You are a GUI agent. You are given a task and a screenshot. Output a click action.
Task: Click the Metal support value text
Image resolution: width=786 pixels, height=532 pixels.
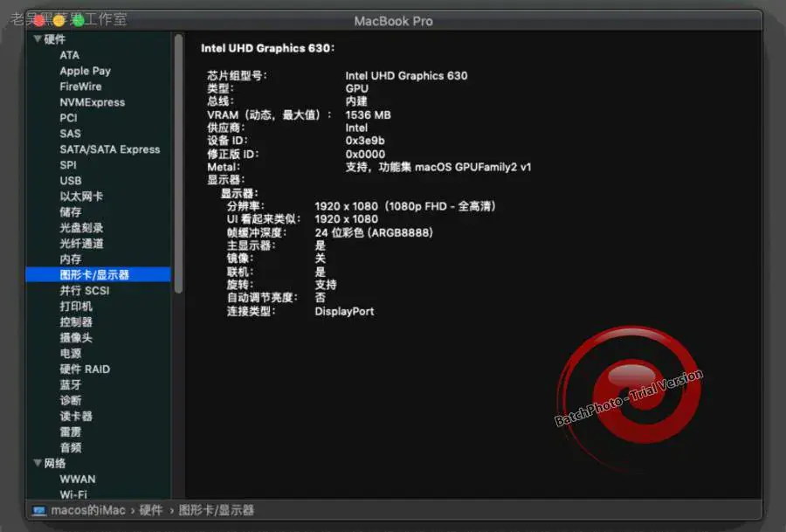click(x=438, y=167)
